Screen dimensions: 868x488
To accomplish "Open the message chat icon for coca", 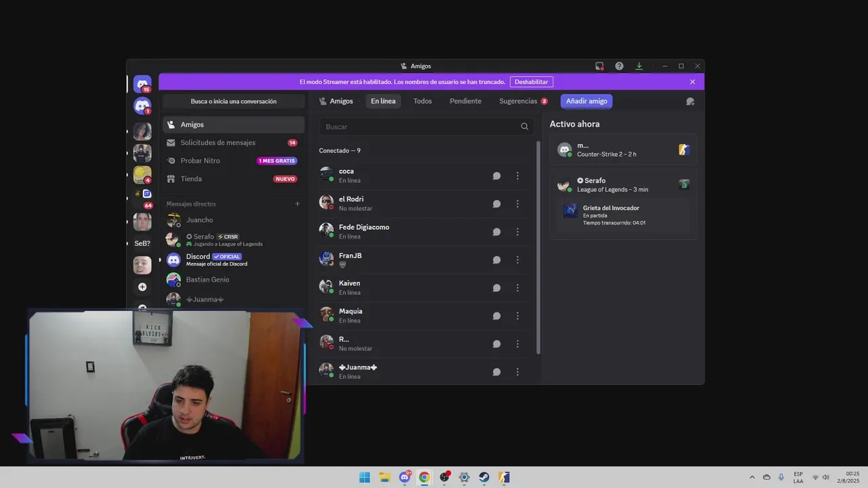I will pos(496,176).
